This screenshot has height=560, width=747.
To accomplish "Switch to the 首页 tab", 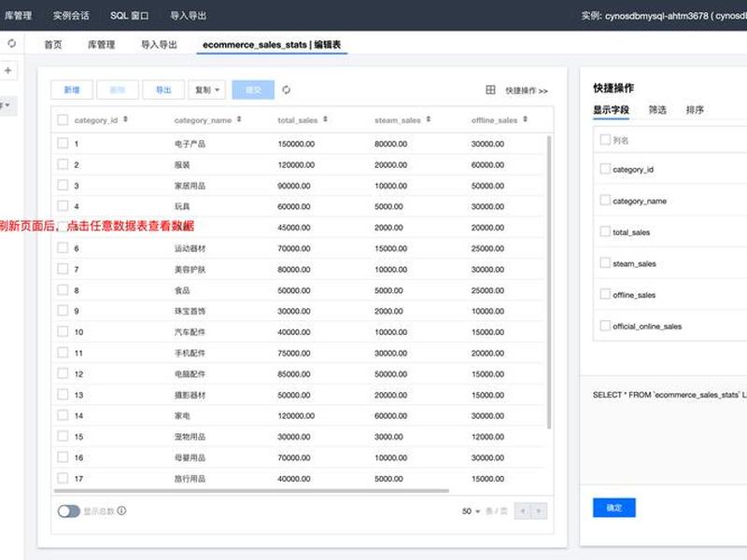I will point(53,44).
